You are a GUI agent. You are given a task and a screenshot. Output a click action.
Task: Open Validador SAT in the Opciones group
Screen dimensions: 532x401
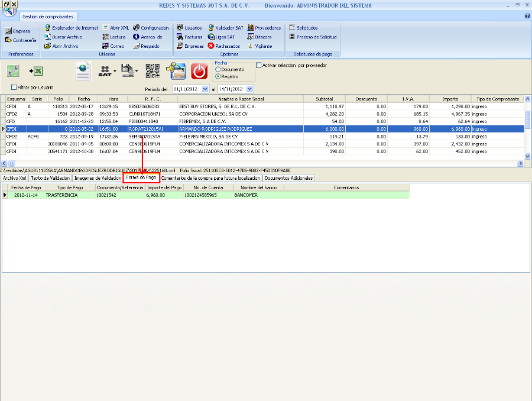225,28
